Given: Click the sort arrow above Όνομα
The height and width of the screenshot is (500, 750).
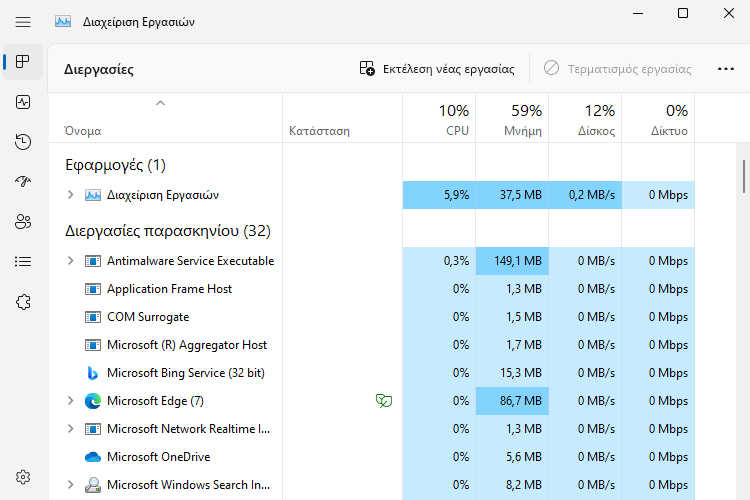Looking at the screenshot, I should [160, 103].
